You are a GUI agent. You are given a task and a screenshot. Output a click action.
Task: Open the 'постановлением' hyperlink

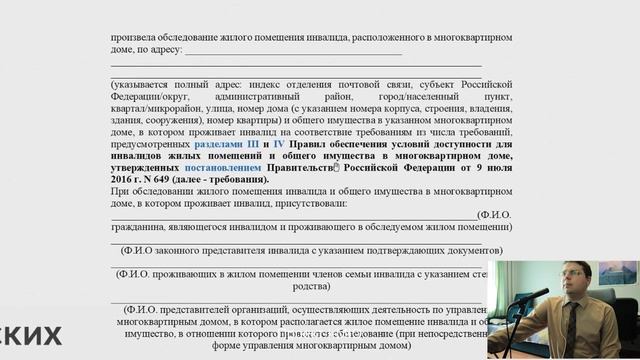pos(223,168)
